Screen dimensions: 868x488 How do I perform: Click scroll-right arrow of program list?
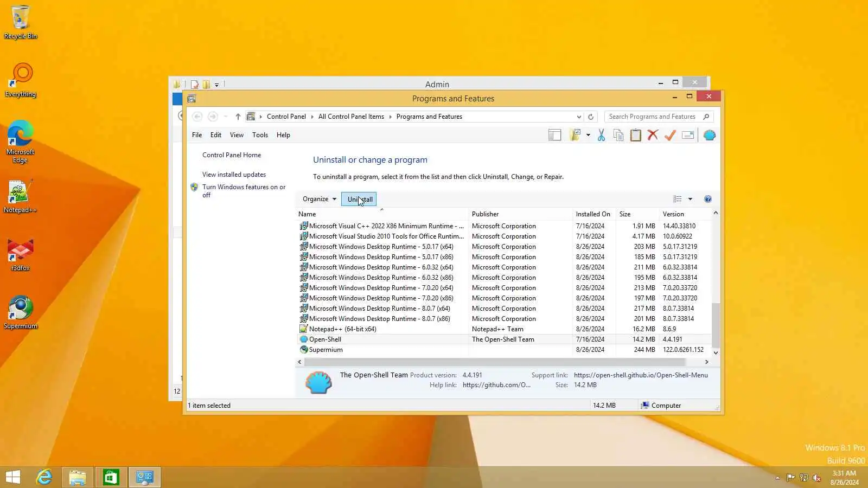706,362
